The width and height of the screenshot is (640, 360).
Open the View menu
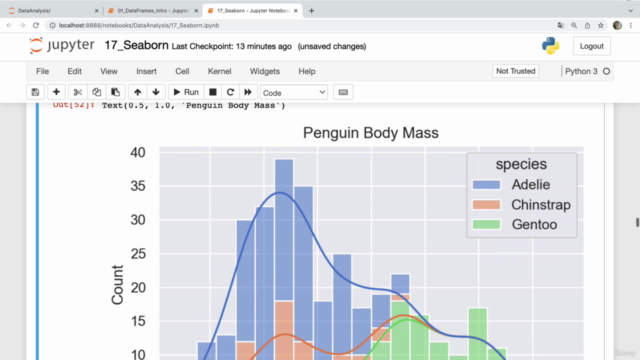pos(109,71)
